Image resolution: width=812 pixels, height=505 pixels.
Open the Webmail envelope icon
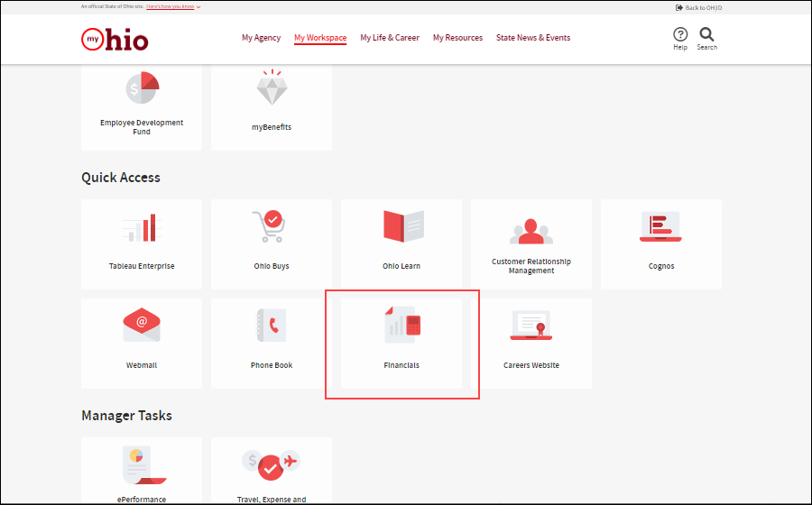(x=142, y=326)
